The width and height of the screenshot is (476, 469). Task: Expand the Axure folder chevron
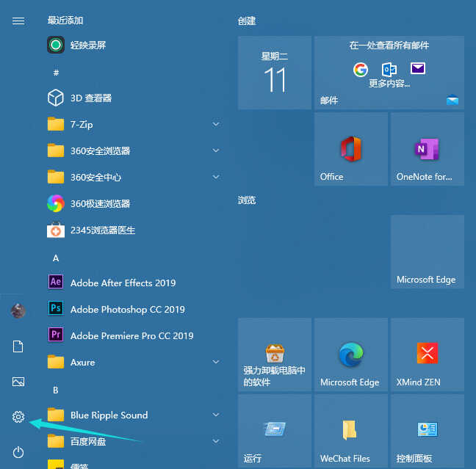(216, 362)
